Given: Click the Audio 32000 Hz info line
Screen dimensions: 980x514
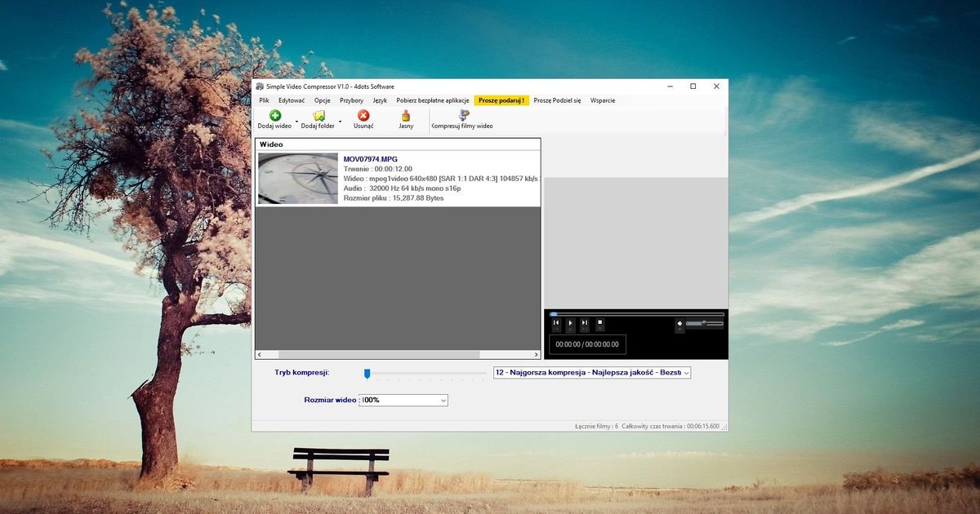Looking at the screenshot, I should point(402,188).
